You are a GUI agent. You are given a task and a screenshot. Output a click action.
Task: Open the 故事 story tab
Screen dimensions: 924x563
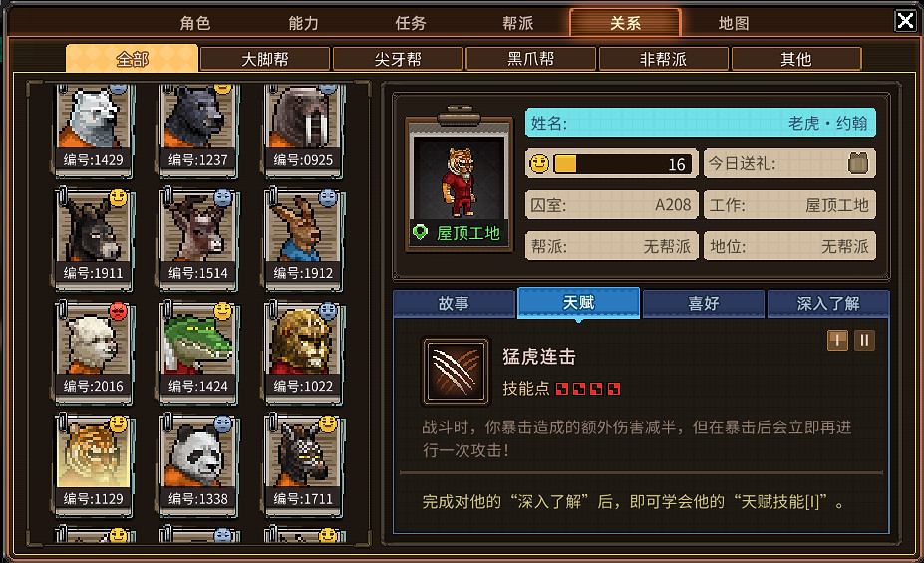tap(454, 303)
